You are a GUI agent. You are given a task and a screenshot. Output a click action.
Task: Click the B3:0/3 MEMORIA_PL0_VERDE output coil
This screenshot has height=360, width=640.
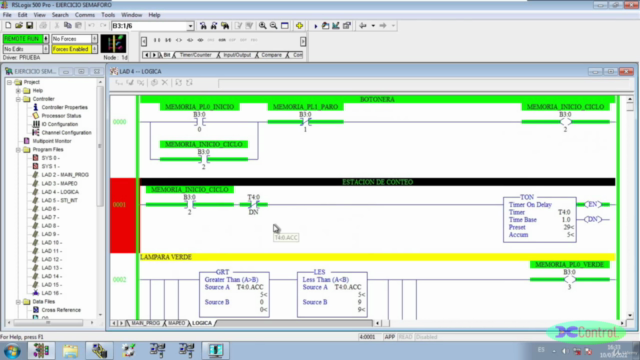[x=569, y=280]
